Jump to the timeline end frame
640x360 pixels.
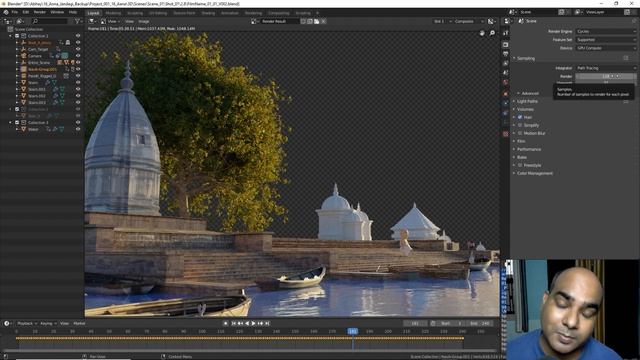pos(267,323)
